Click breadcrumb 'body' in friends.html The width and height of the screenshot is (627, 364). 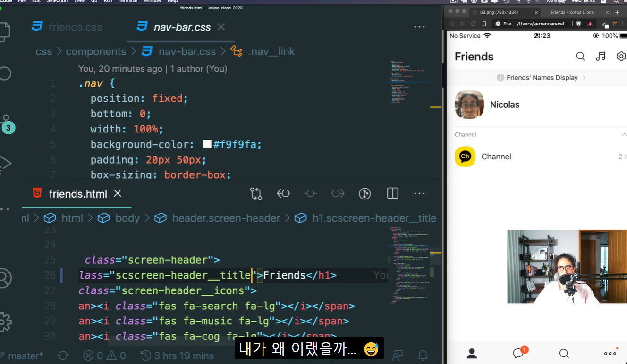point(127,218)
